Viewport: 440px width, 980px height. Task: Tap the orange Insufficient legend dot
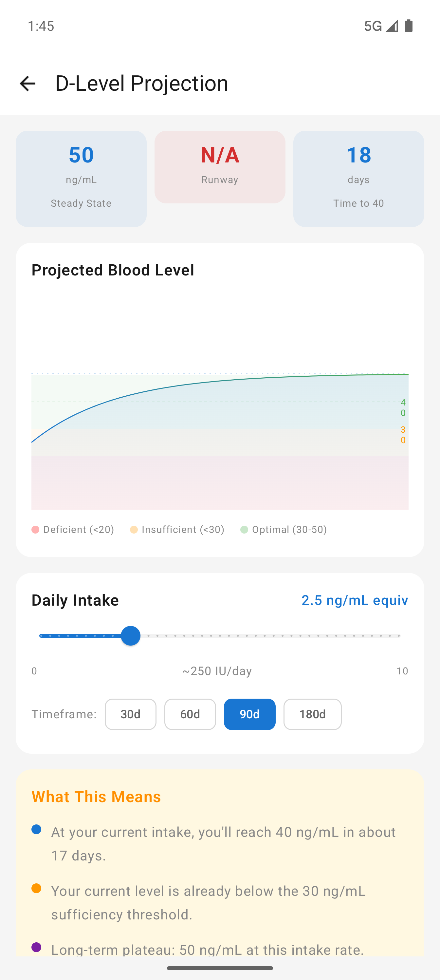(134, 530)
